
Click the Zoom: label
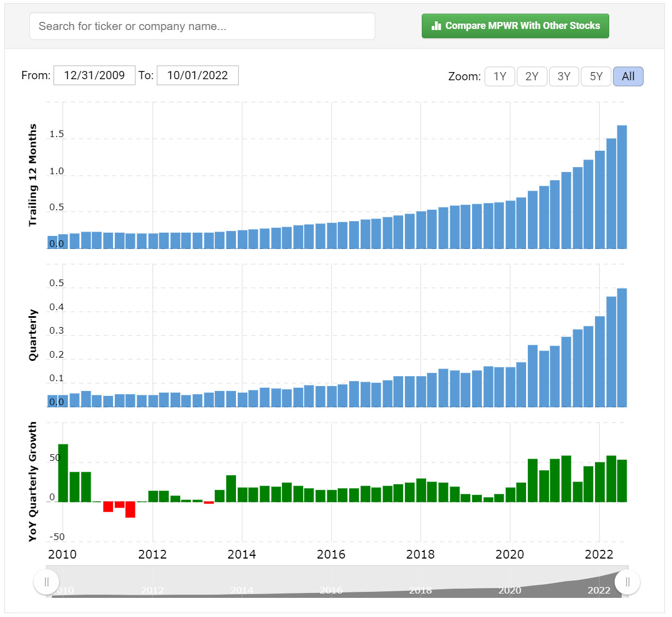pos(464,76)
